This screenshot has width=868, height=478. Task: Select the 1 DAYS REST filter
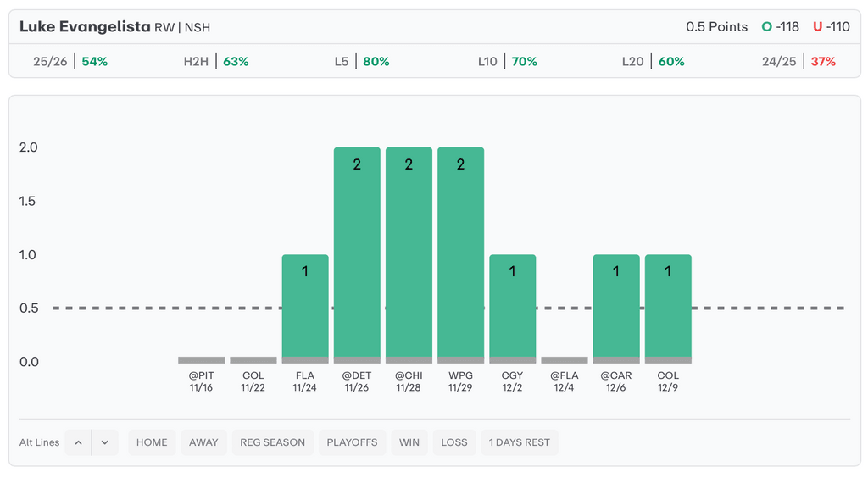coord(520,442)
